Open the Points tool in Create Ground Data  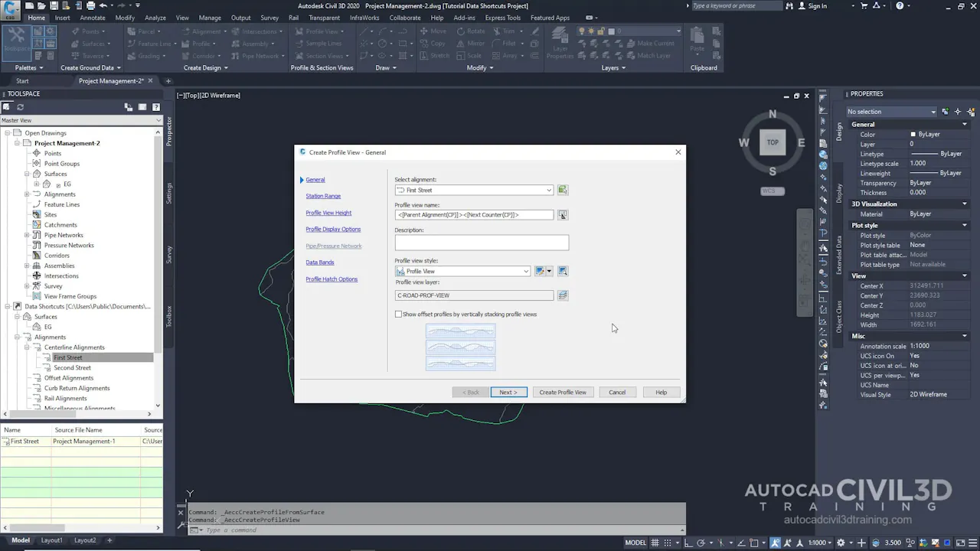90,31
